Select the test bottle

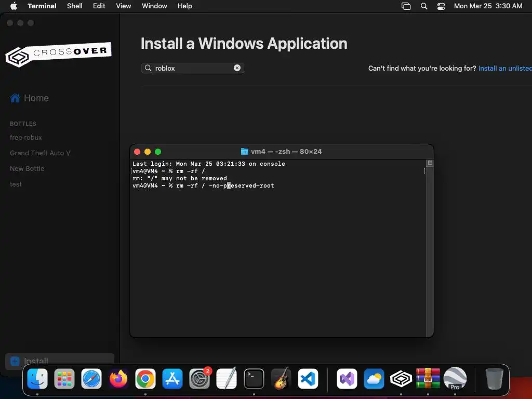[16, 184]
